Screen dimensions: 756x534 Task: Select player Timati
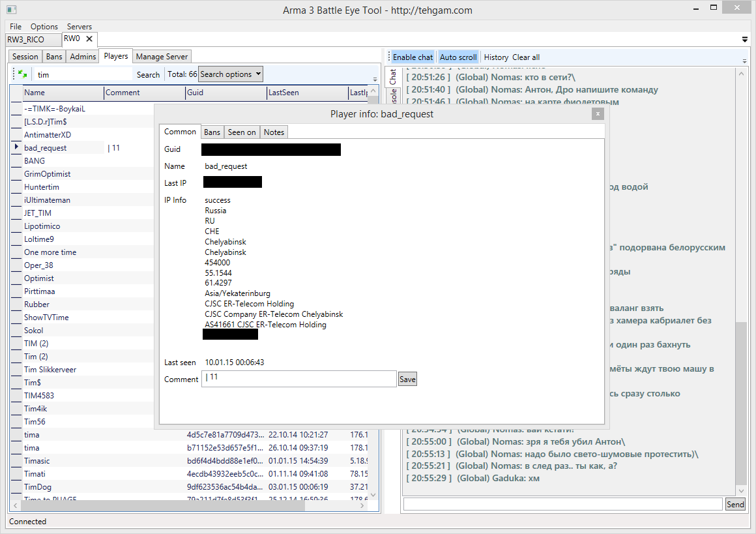click(35, 474)
